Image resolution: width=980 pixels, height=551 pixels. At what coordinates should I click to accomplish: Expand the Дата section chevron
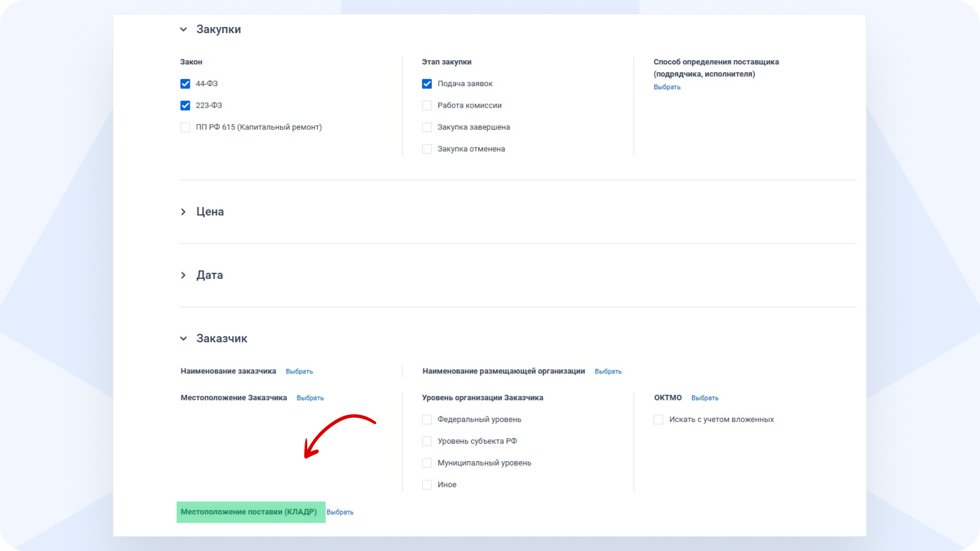tap(183, 275)
